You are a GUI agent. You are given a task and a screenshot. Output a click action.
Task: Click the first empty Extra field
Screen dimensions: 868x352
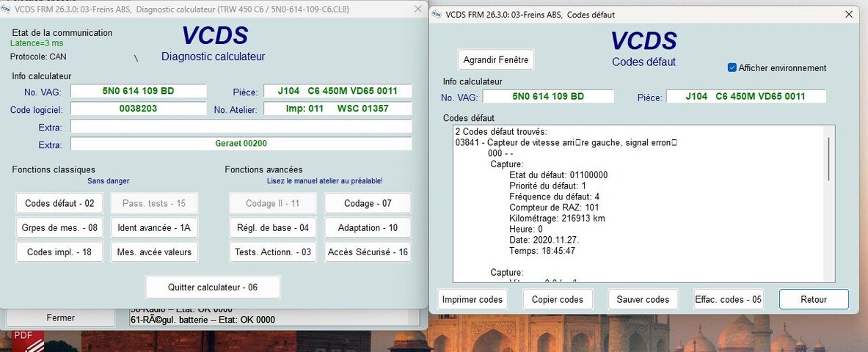point(241,127)
